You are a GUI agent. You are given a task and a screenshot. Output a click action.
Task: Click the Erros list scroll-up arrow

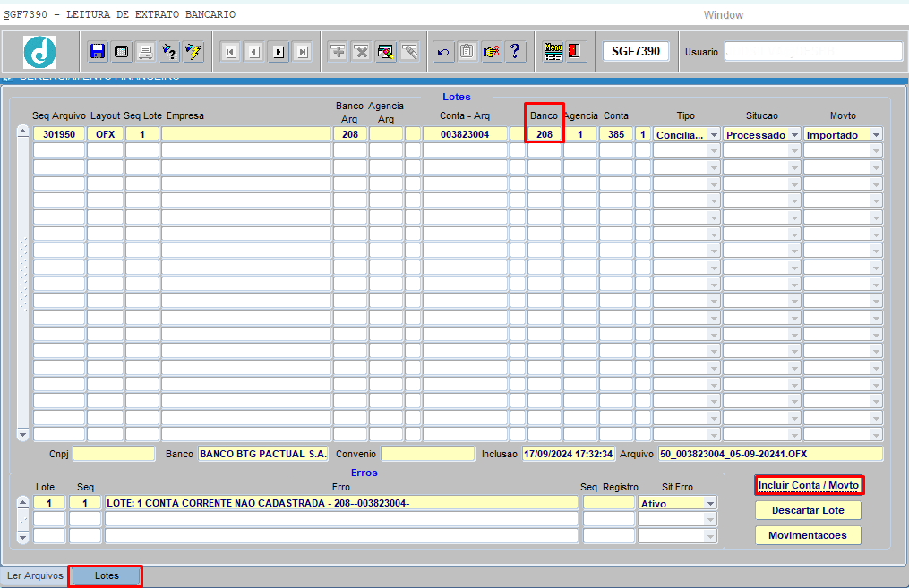[x=22, y=502]
